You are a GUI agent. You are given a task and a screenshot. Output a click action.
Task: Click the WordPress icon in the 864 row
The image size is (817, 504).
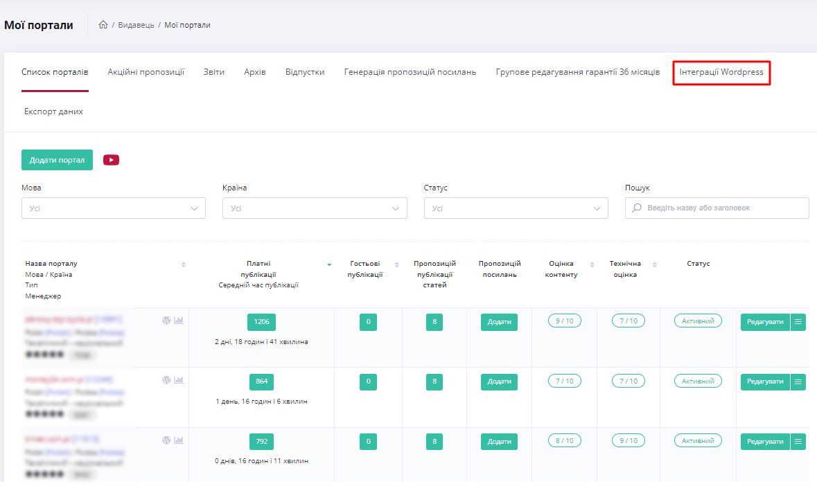(167, 380)
